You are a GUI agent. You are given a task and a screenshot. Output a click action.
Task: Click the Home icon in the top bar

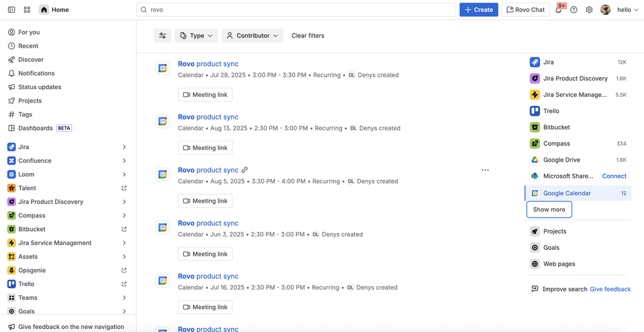[44, 10]
